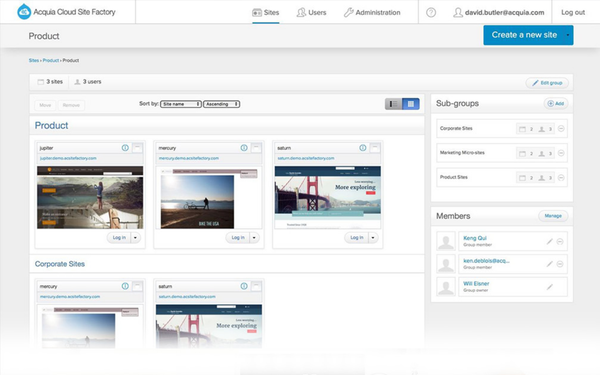Click the 3 sites count
Image resolution: width=600 pixels, height=375 pixels.
50,82
